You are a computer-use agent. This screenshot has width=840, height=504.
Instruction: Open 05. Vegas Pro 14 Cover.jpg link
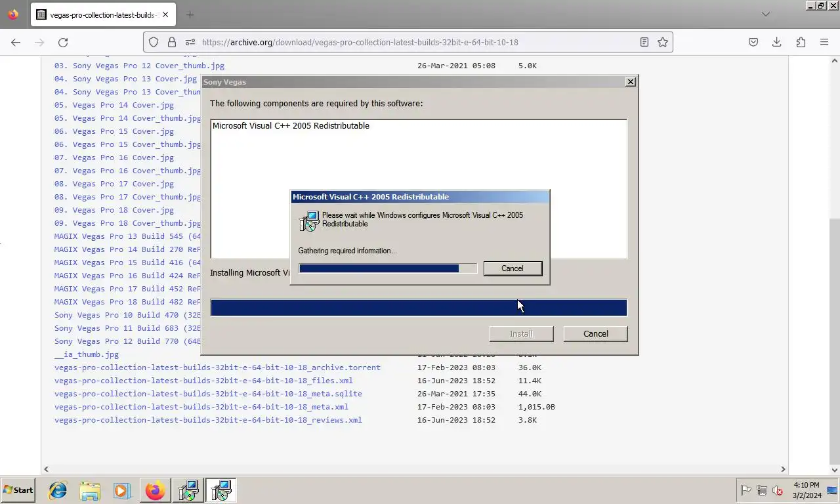(x=114, y=105)
